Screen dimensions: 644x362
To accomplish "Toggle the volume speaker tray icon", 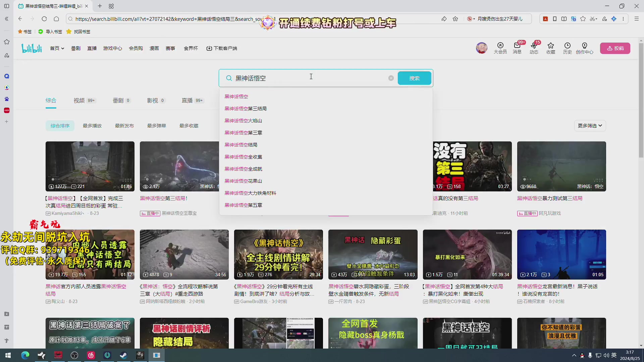I will pos(606,355).
